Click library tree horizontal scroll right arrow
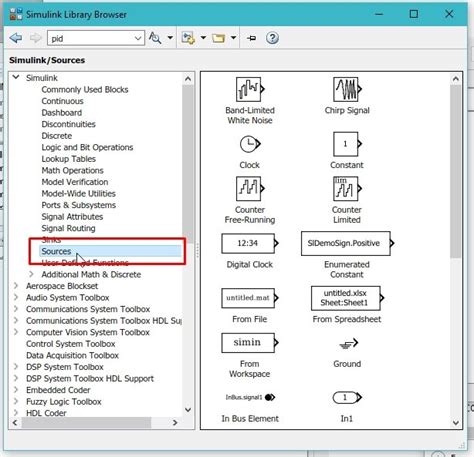This screenshot has height=457, width=474. 175,423
